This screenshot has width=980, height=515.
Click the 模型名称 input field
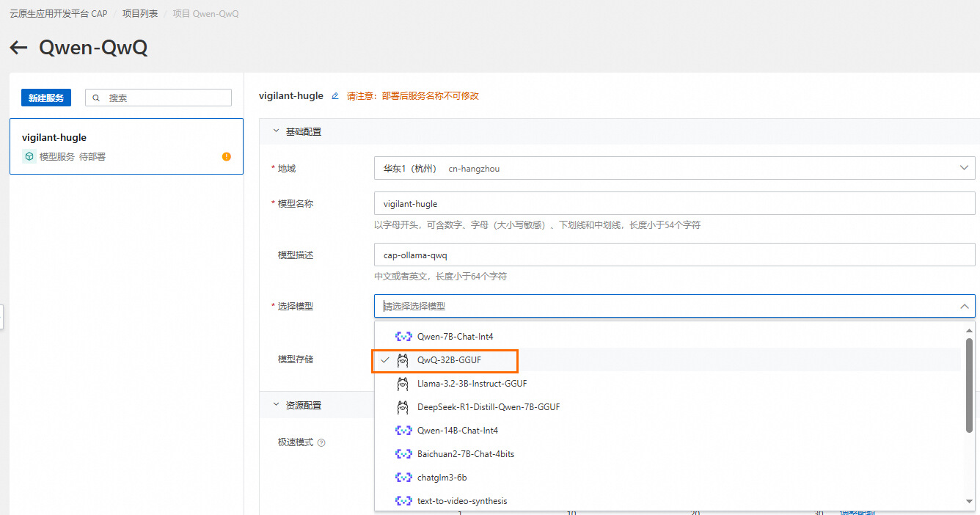674,203
